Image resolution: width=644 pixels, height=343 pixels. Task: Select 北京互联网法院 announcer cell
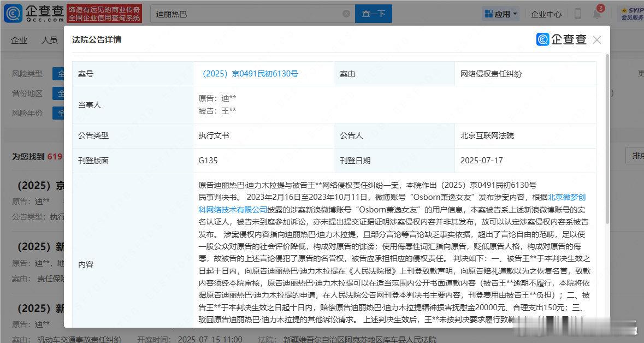point(487,135)
